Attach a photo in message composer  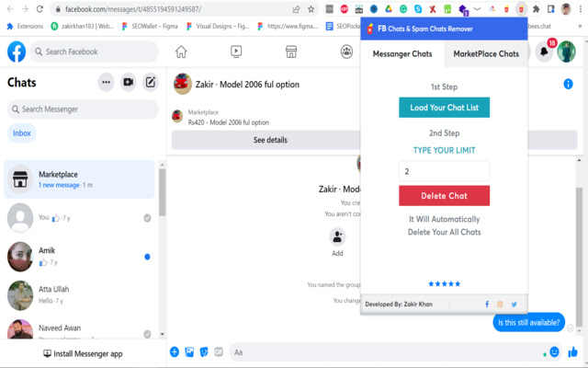(189, 351)
